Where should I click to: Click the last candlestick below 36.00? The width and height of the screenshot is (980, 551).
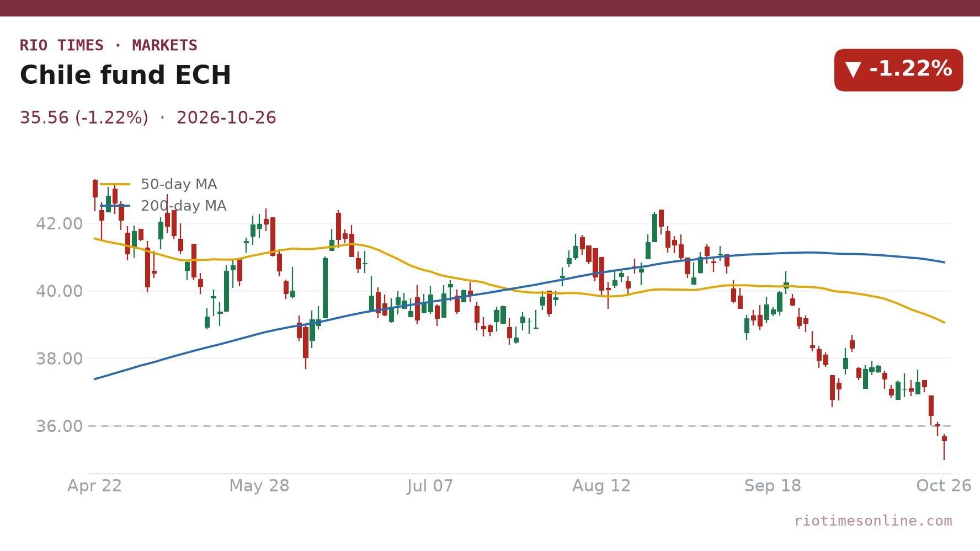pos(944,447)
